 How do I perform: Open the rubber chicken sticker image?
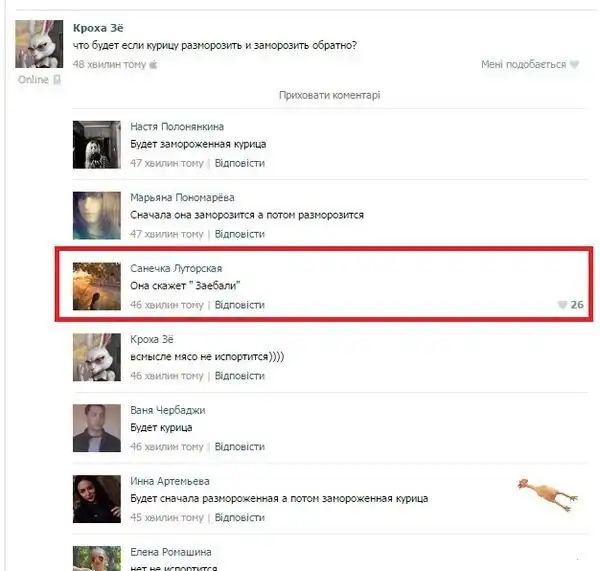click(547, 494)
